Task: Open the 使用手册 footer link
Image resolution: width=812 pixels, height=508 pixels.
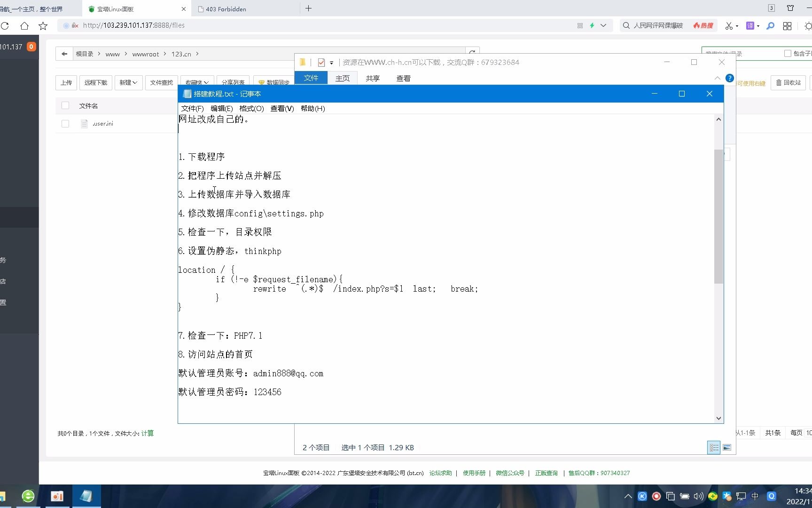Action: 474,473
